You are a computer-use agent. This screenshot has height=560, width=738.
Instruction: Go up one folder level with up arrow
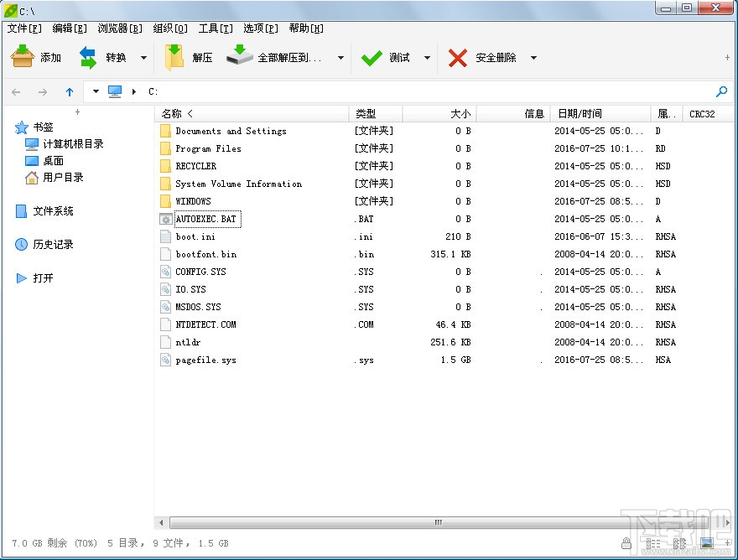click(x=70, y=91)
